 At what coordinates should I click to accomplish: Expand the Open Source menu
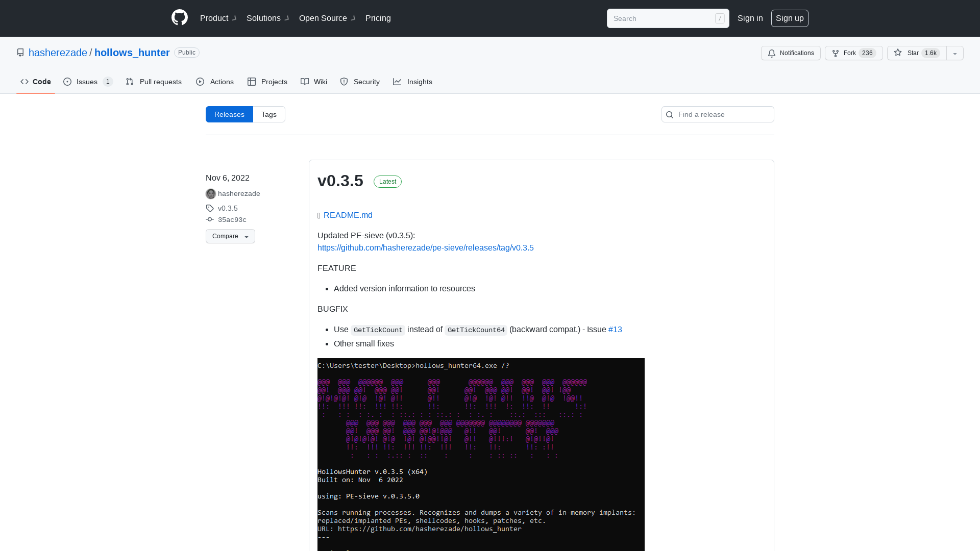[x=328, y=18]
